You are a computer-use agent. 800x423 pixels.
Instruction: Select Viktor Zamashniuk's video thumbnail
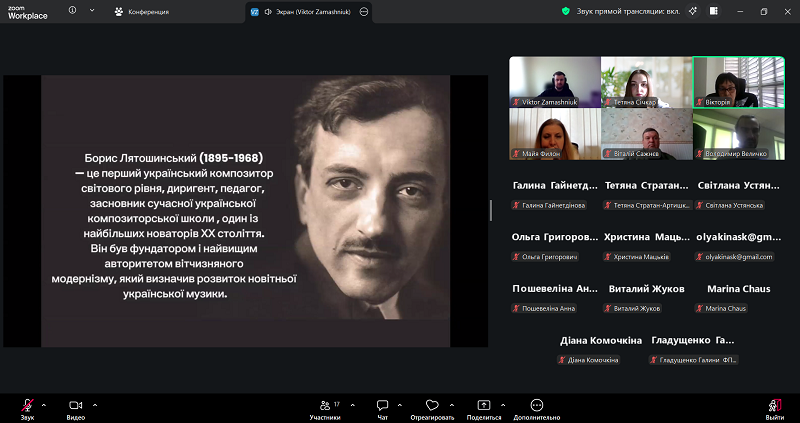point(554,82)
